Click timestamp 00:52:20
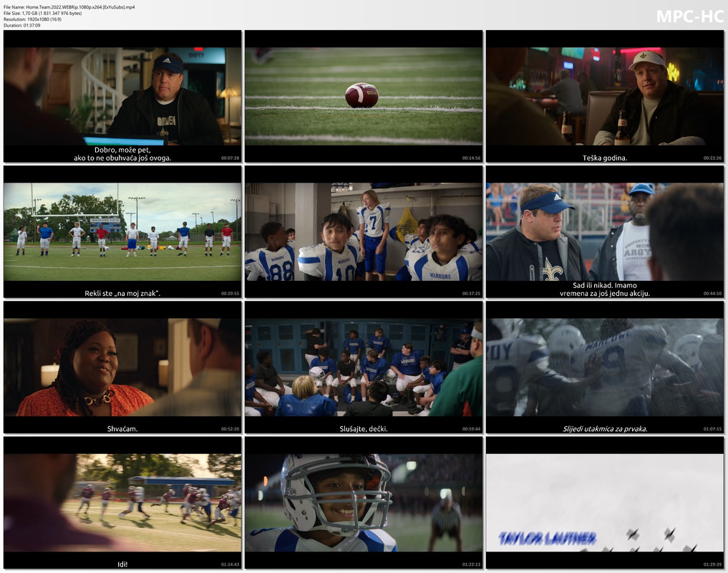The height and width of the screenshot is (573, 728). point(230,429)
